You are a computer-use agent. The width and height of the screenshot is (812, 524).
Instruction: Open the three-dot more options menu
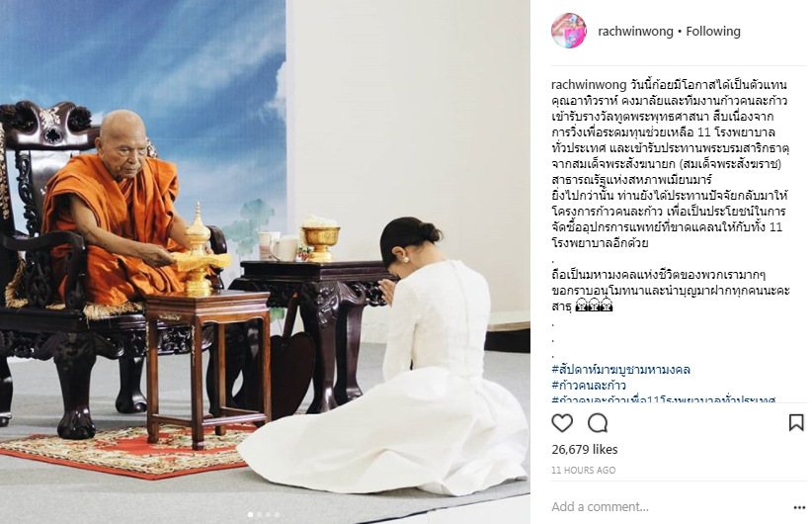click(799, 507)
